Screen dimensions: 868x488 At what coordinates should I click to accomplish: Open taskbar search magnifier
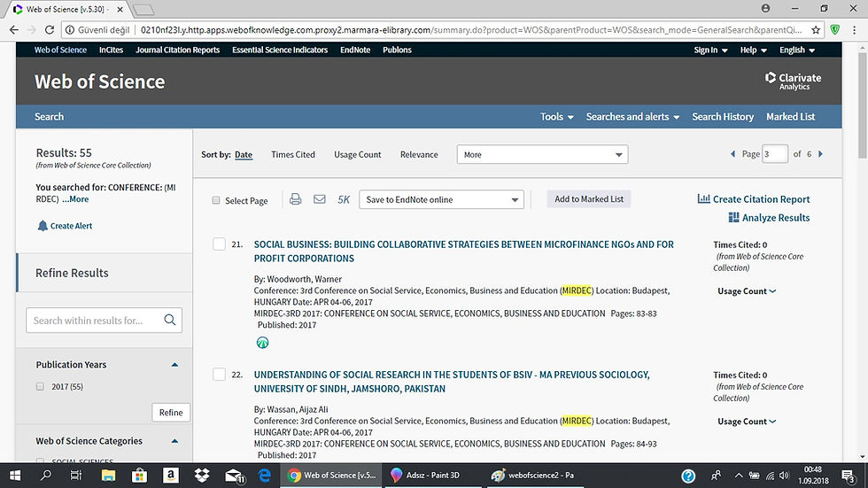tap(46, 476)
